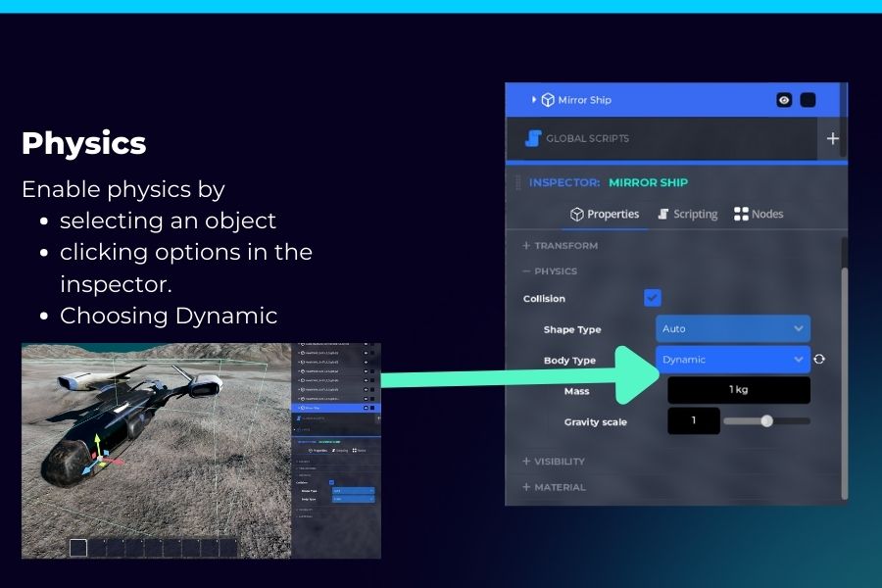Click the first hotbar slot in viewport
This screenshot has height=588, width=882.
tap(78, 548)
